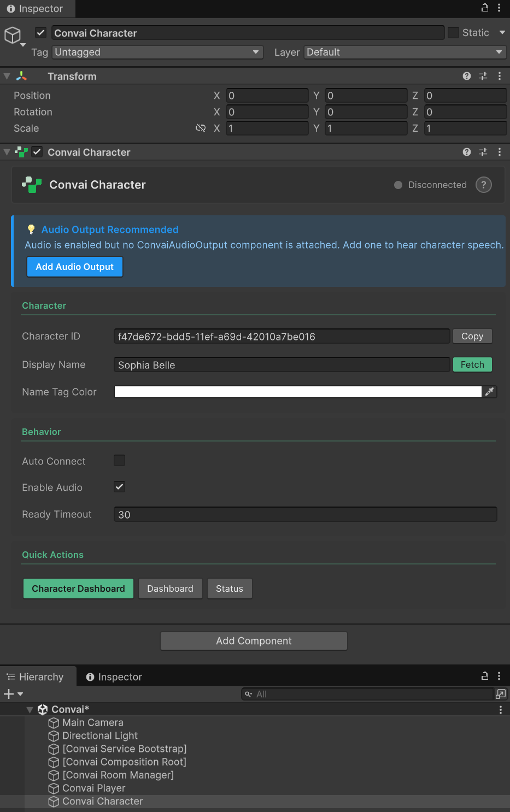Open Convai Character component kebab menu
The width and height of the screenshot is (510, 812).
point(500,152)
